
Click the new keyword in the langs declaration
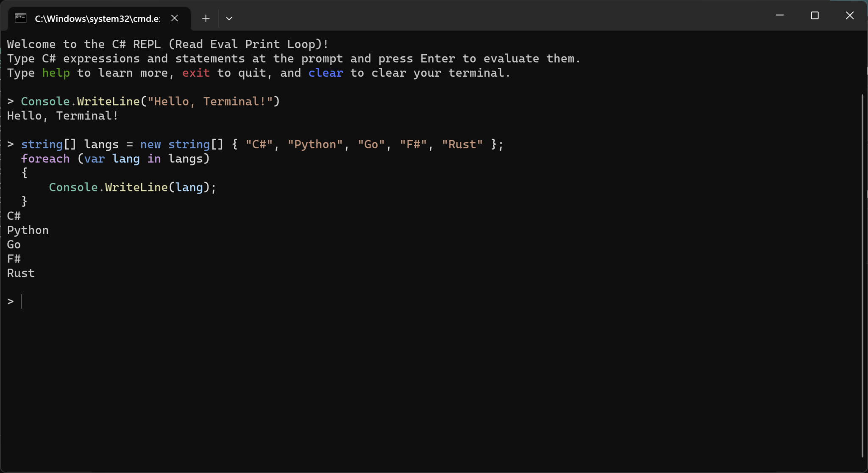click(x=150, y=144)
